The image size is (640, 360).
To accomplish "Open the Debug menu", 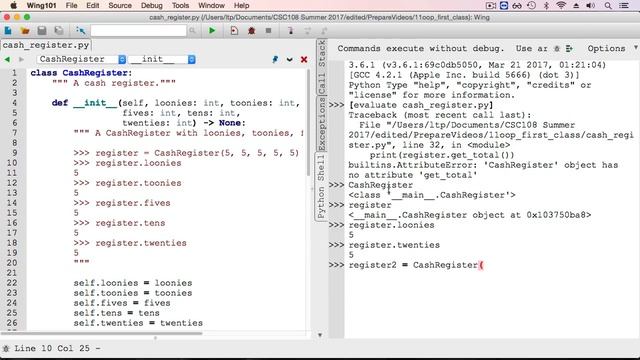I will coord(151,6).
